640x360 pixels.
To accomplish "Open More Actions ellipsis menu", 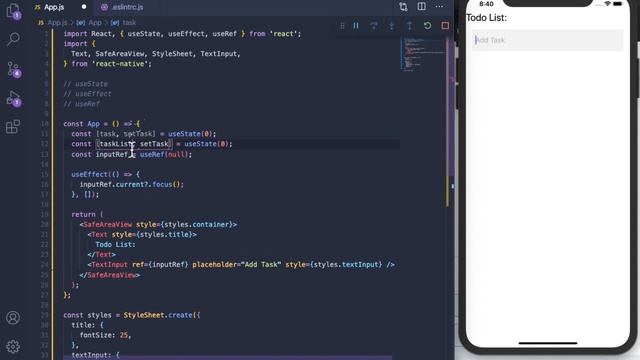I will pyautogui.click(x=440, y=7).
